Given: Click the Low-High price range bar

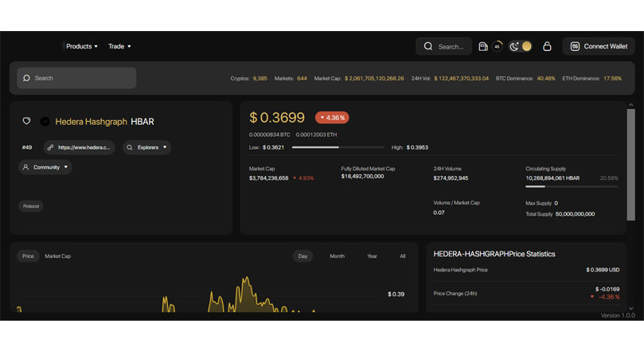Looking at the screenshot, I should pyautogui.click(x=338, y=147).
